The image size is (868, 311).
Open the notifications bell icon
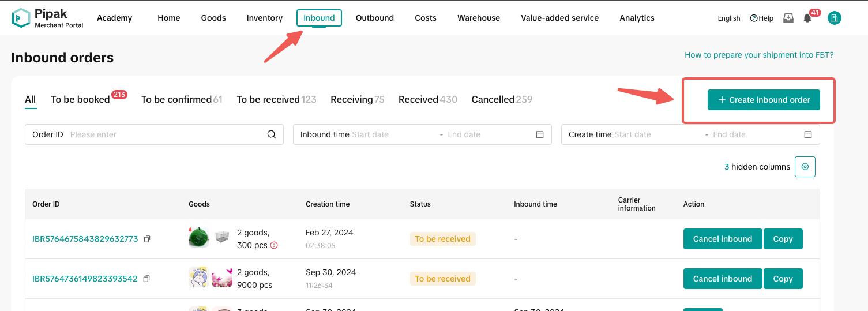click(x=807, y=18)
